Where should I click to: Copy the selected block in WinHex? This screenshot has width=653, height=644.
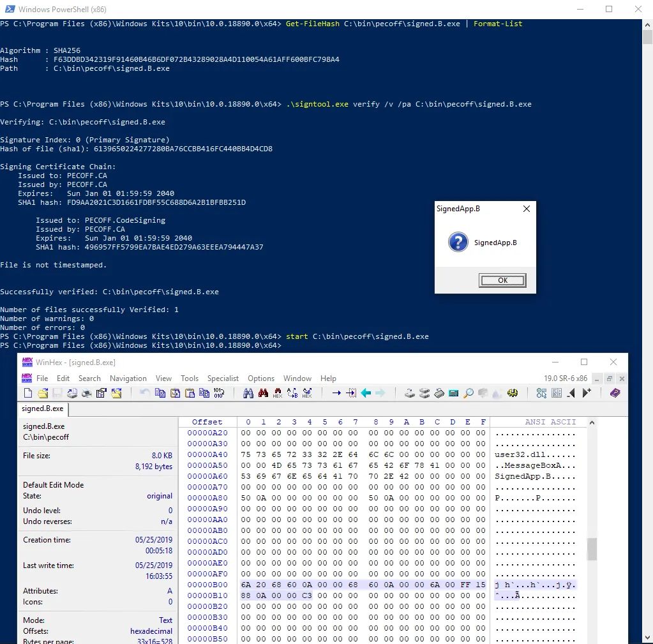click(160, 393)
